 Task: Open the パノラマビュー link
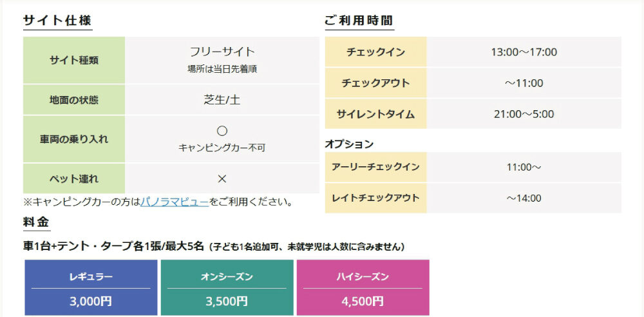pyautogui.click(x=175, y=202)
